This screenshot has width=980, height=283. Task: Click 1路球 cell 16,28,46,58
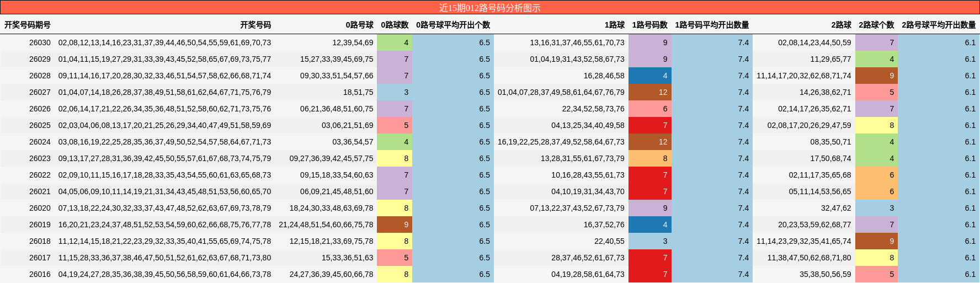(604, 76)
